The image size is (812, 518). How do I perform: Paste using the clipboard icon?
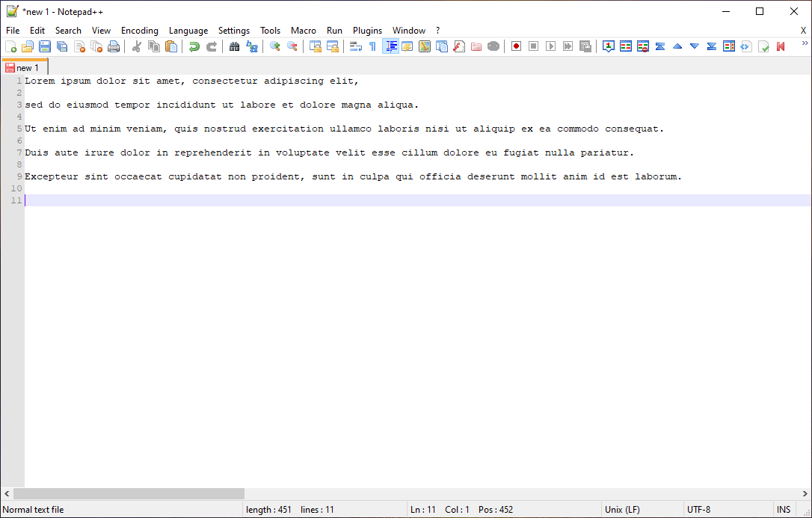tap(171, 46)
